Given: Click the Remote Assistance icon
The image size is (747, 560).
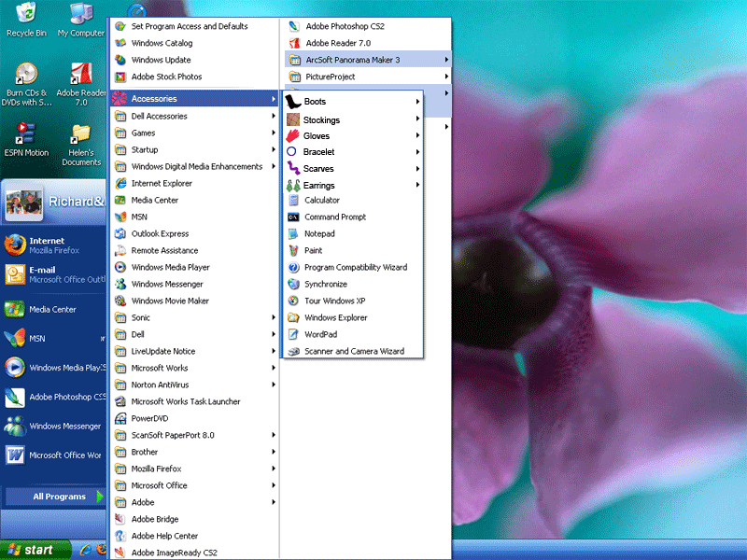Looking at the screenshot, I should (x=120, y=250).
